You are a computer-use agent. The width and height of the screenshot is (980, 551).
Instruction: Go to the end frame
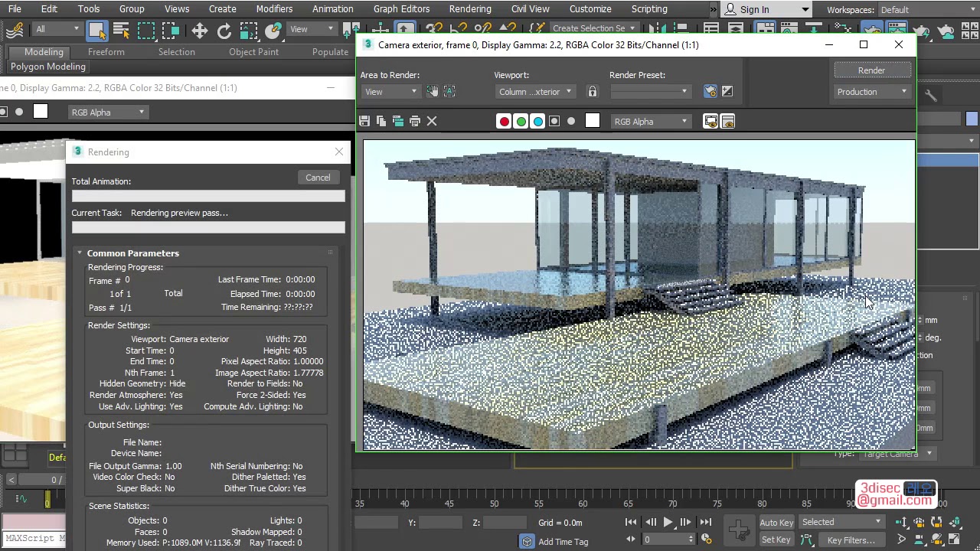pos(705,523)
